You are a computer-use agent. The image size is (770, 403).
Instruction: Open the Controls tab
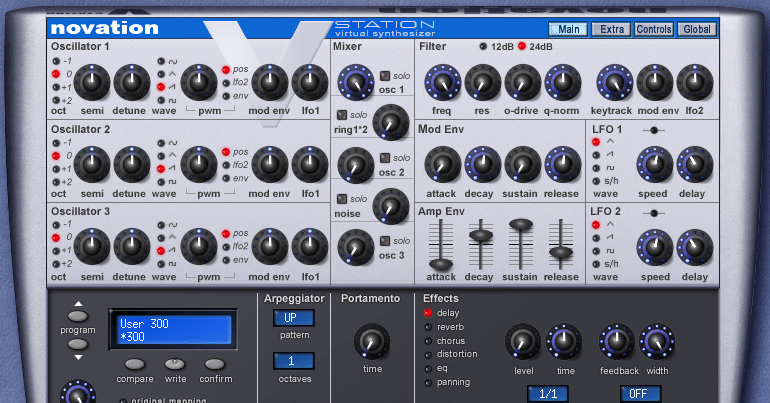tap(654, 29)
